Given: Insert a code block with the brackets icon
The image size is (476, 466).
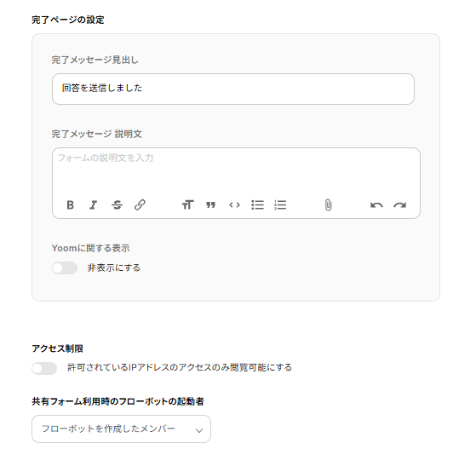Looking at the screenshot, I should (234, 205).
